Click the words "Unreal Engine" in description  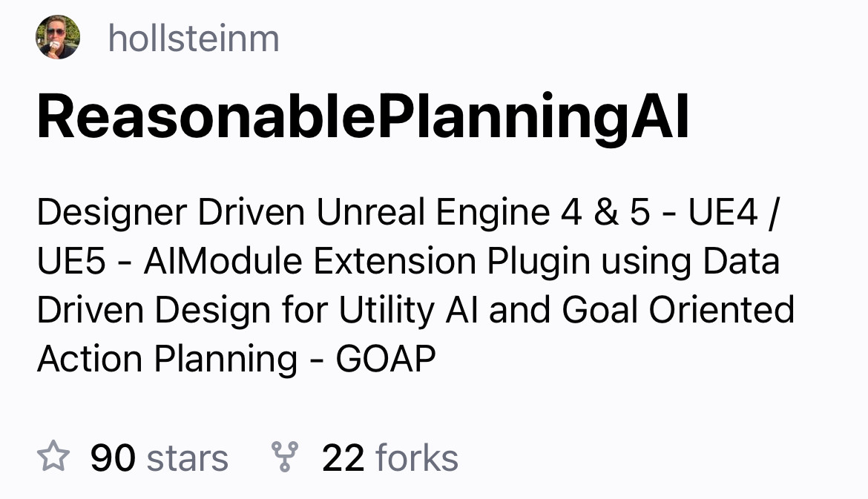(x=433, y=213)
